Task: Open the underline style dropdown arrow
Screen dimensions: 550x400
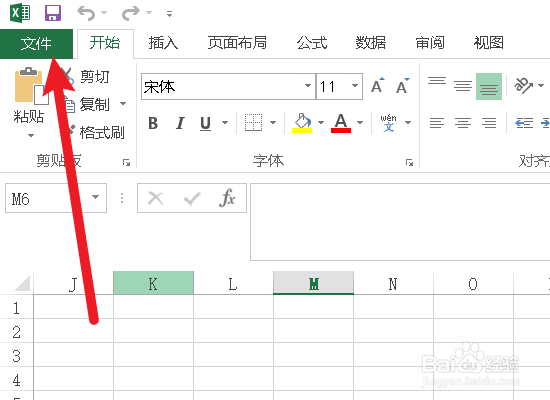Action: [x=225, y=122]
